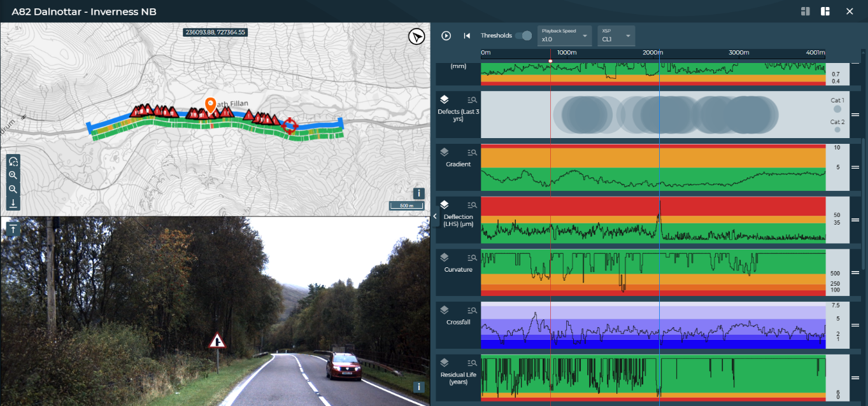
Task: Click the map compass north arrow icon
Action: 416,38
